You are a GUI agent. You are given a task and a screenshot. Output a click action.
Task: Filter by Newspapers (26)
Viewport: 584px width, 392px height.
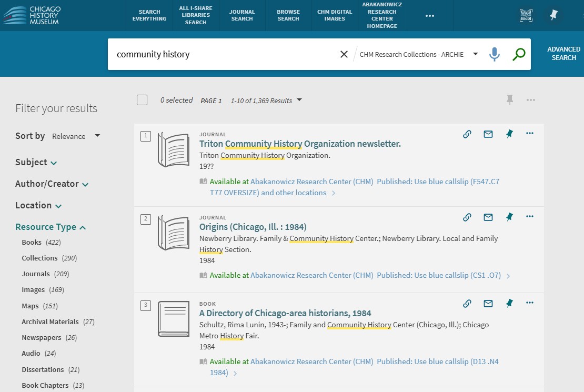pyautogui.click(x=49, y=338)
